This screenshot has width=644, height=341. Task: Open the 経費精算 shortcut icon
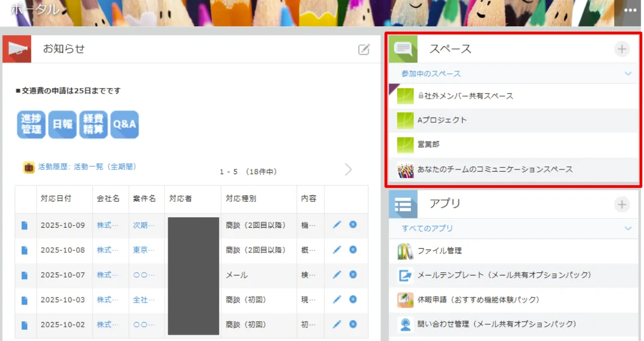point(93,124)
